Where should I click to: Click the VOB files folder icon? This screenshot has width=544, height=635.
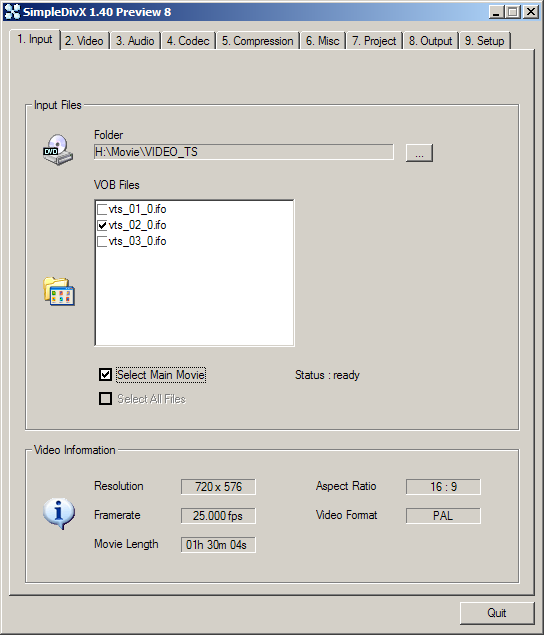click(x=59, y=291)
